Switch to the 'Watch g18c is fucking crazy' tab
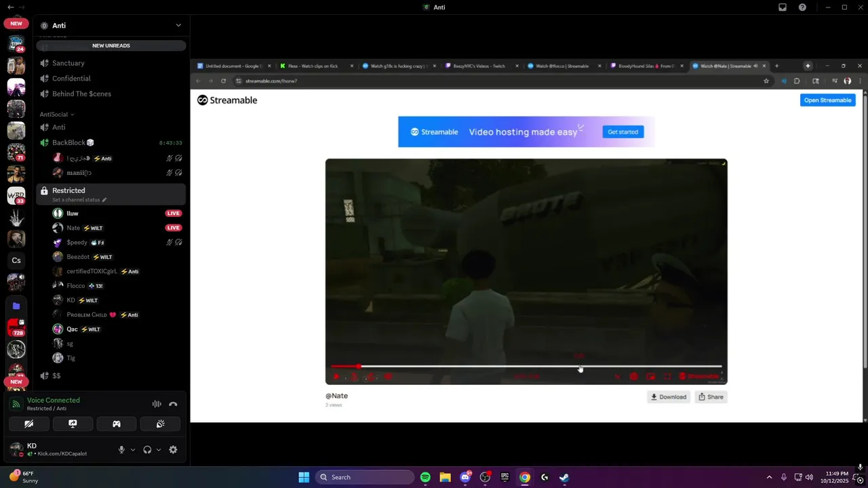 coord(399,66)
